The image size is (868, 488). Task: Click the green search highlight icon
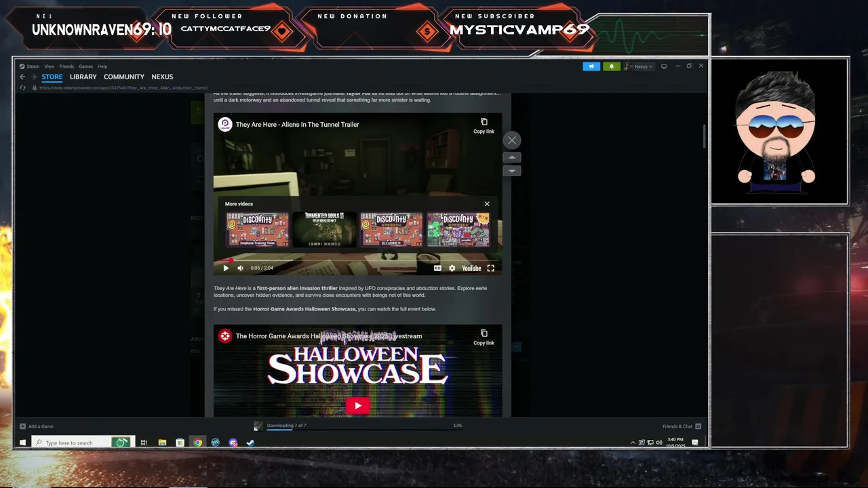[121, 443]
